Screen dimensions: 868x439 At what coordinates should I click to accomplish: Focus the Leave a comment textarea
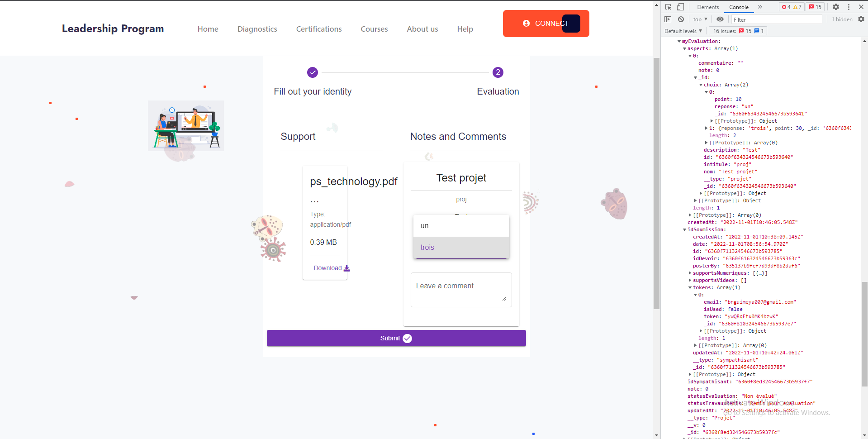(461, 290)
